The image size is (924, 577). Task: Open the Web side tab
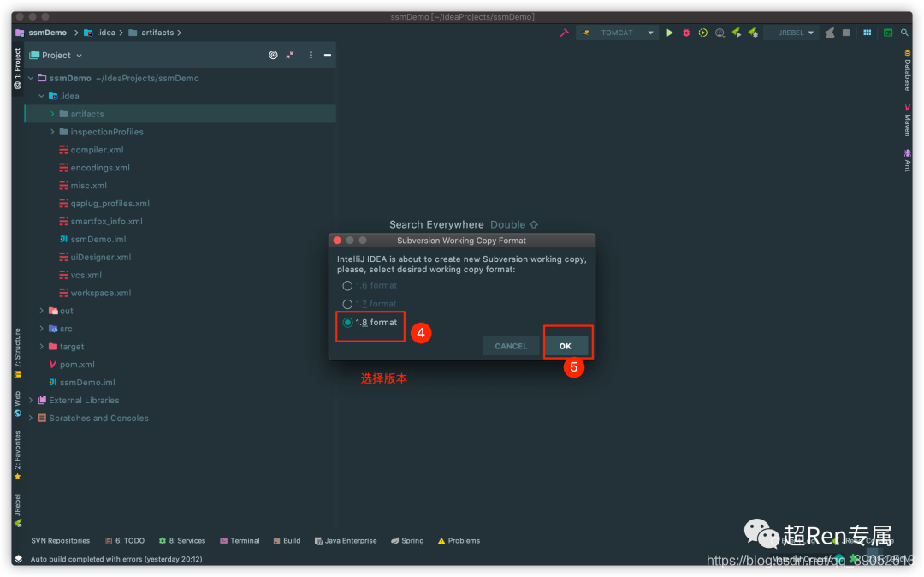[x=18, y=404]
